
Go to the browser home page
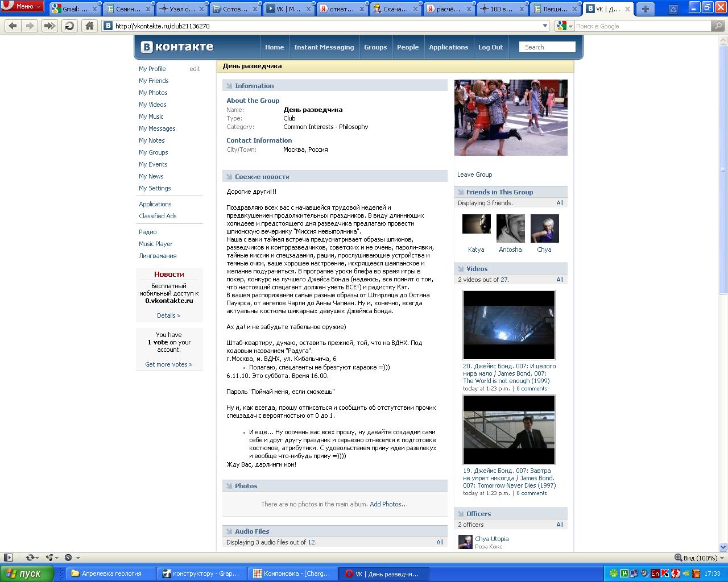tap(89, 26)
